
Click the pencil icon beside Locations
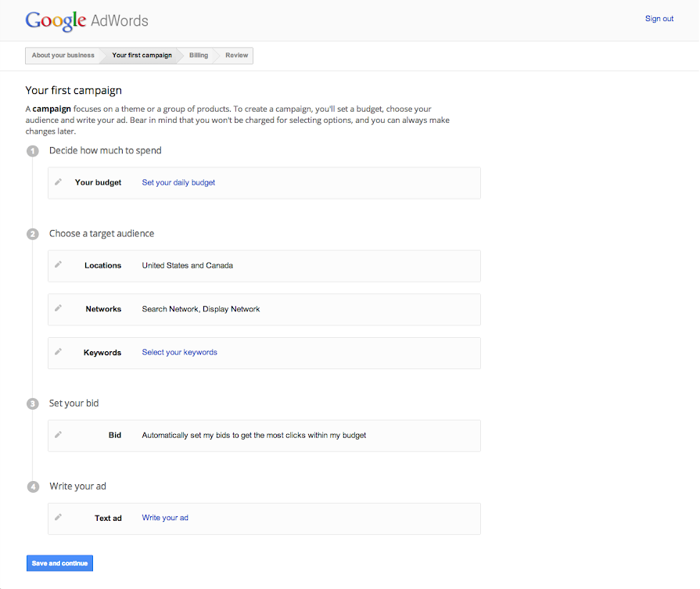58,264
